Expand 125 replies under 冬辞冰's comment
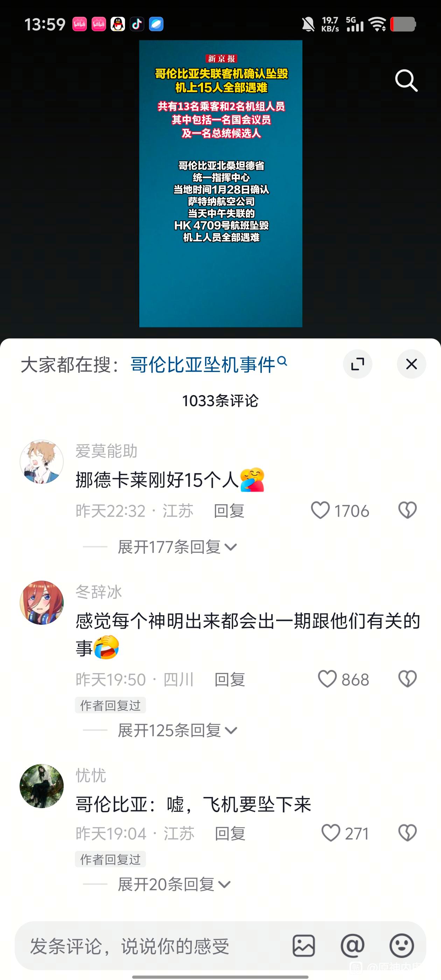The image size is (441, 980). pos(177,730)
